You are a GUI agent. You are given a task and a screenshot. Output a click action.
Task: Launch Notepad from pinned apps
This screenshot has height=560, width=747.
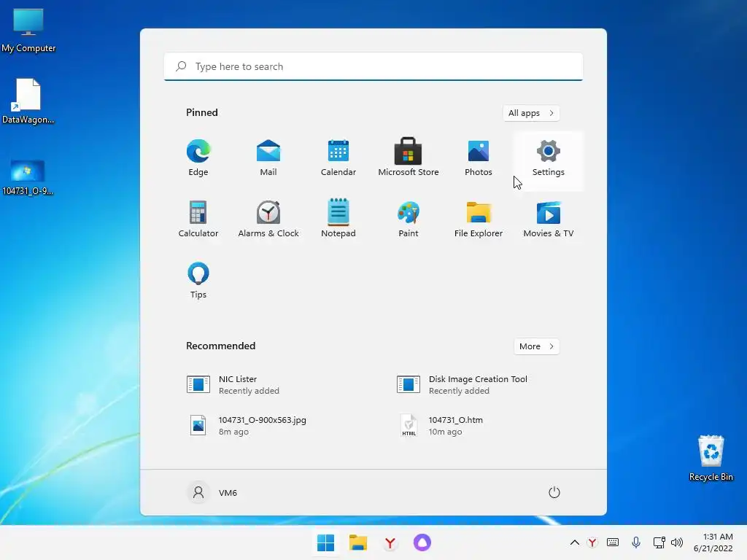[x=338, y=219]
